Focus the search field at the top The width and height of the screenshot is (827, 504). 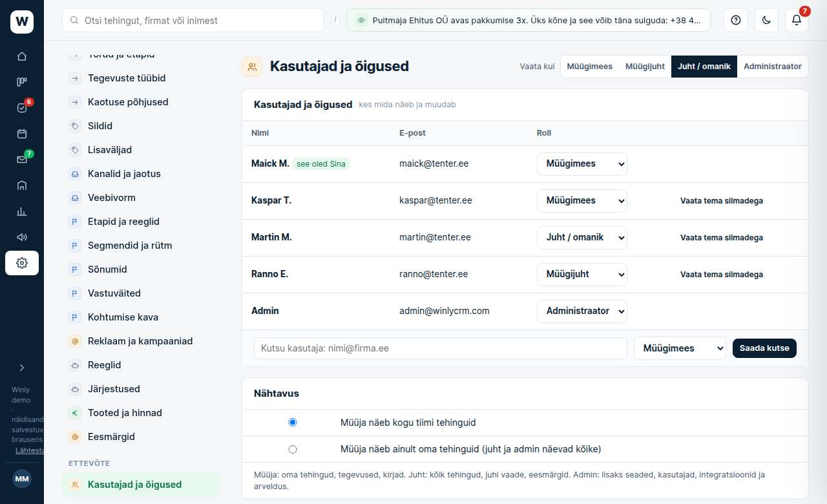pos(193,20)
